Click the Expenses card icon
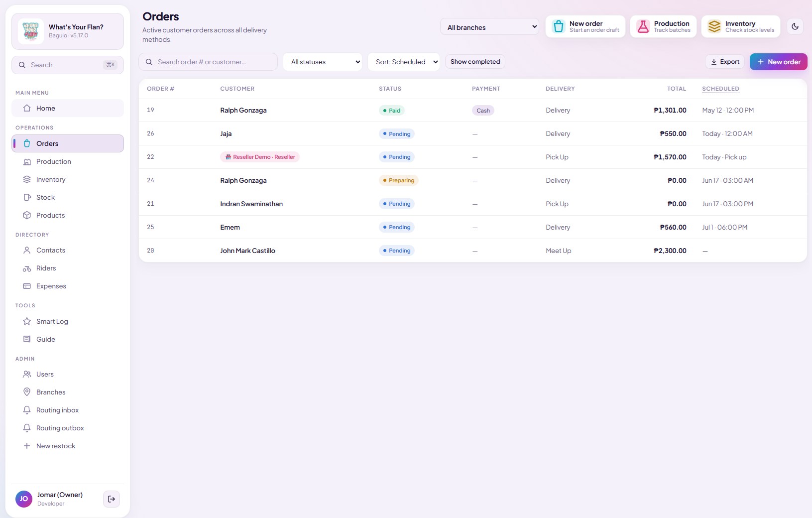 point(27,286)
